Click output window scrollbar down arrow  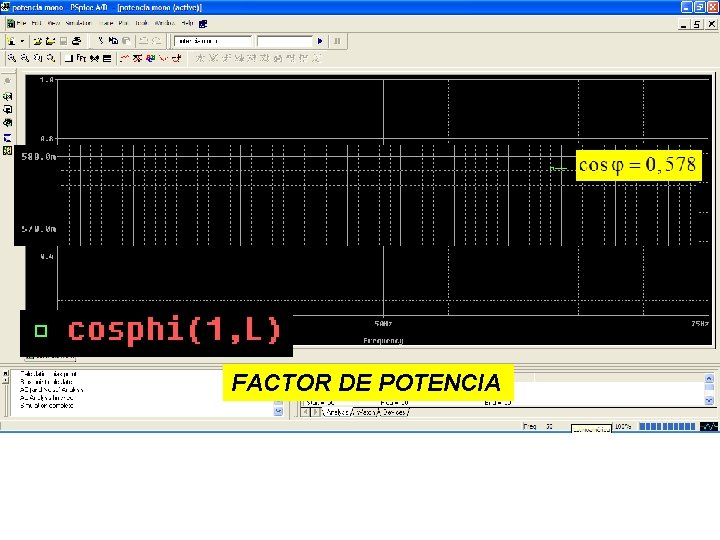tap(278, 411)
